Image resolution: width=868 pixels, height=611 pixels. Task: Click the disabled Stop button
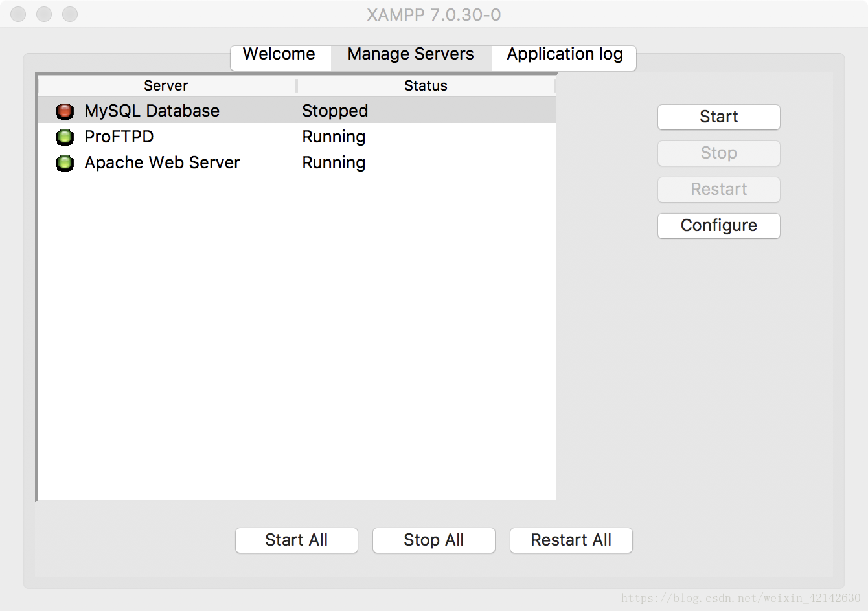point(718,153)
